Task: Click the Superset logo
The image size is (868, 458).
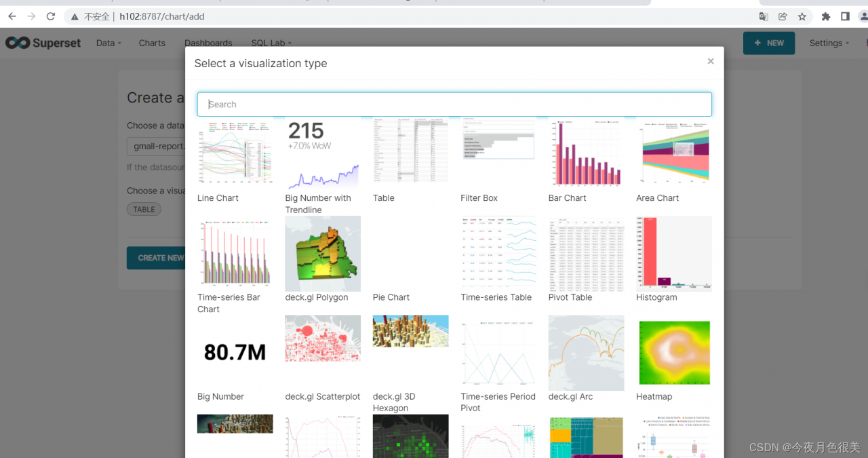Action: 43,43
